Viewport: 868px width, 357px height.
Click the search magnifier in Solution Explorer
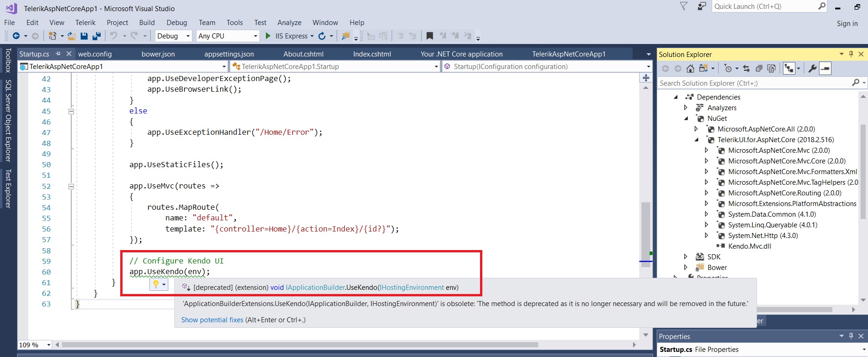click(x=856, y=82)
